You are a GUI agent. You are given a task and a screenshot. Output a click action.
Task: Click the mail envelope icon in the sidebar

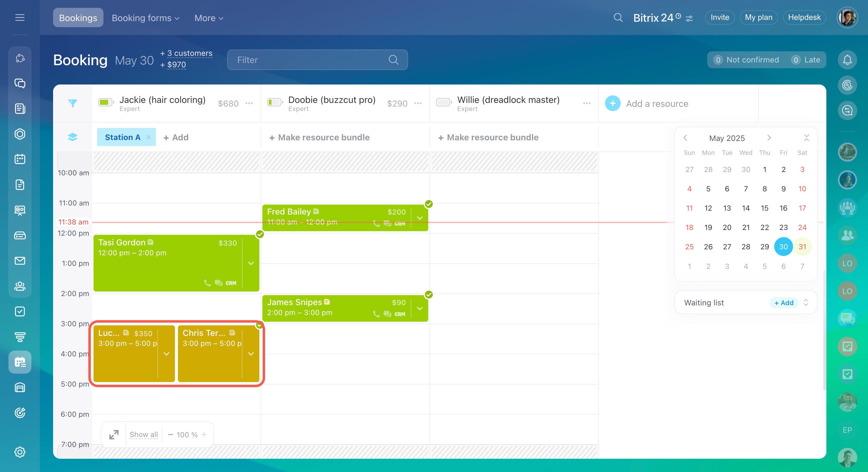point(20,261)
